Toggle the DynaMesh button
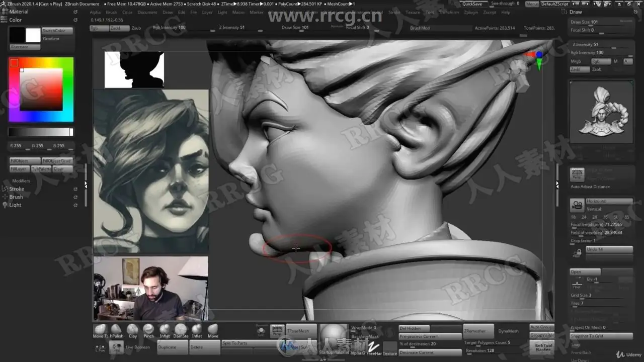This screenshot has width=644, height=362. (x=508, y=331)
